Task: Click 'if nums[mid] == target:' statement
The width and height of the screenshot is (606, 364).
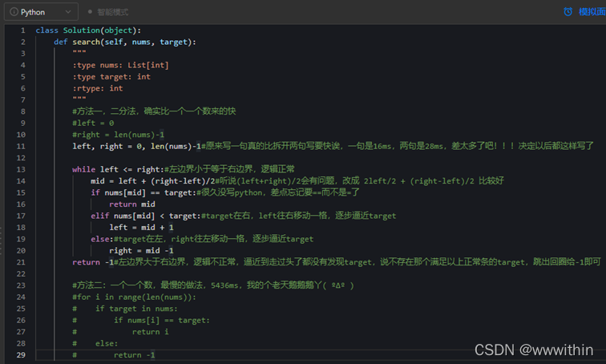Action: [x=143, y=192]
